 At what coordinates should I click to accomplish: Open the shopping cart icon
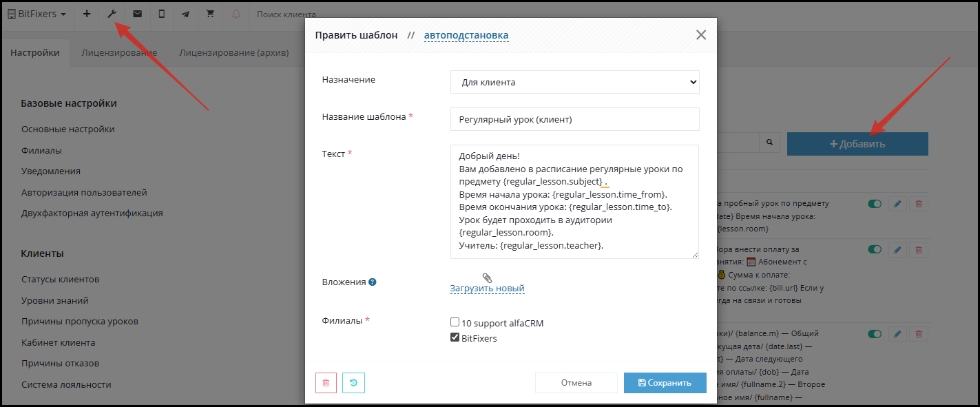pyautogui.click(x=211, y=14)
